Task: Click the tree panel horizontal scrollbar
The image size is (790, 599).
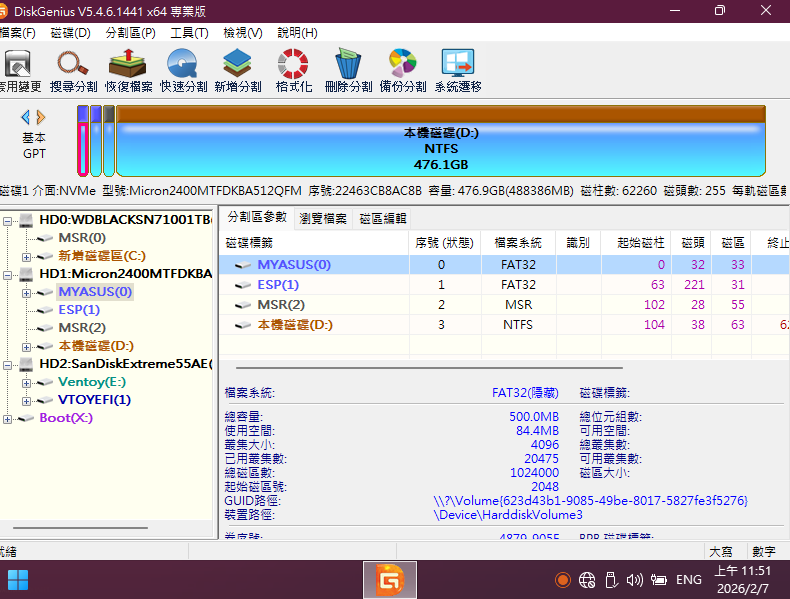Action: (x=81, y=528)
